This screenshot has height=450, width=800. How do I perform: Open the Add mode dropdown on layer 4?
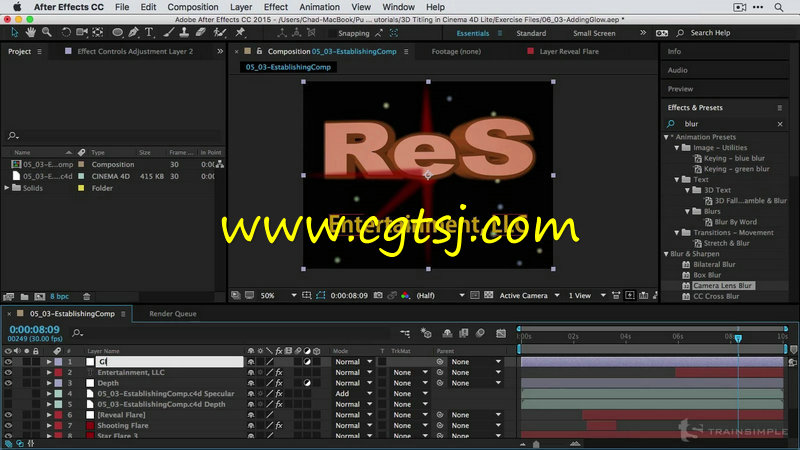(353, 393)
